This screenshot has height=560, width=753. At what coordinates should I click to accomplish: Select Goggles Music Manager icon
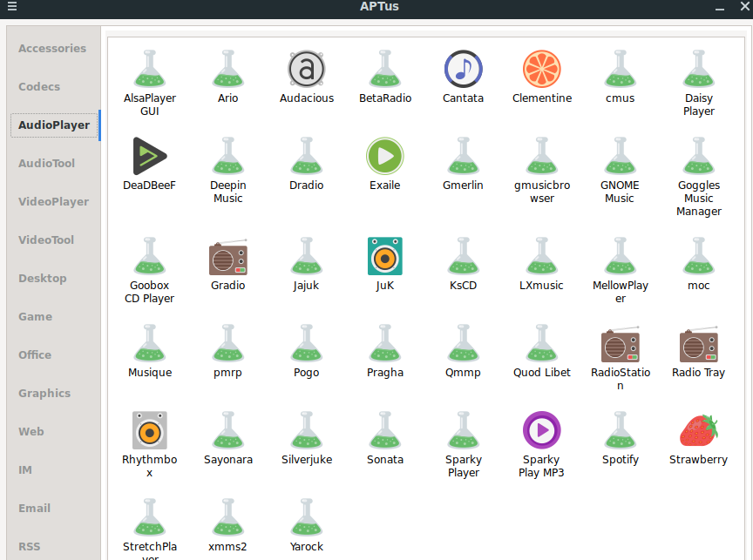(698, 156)
